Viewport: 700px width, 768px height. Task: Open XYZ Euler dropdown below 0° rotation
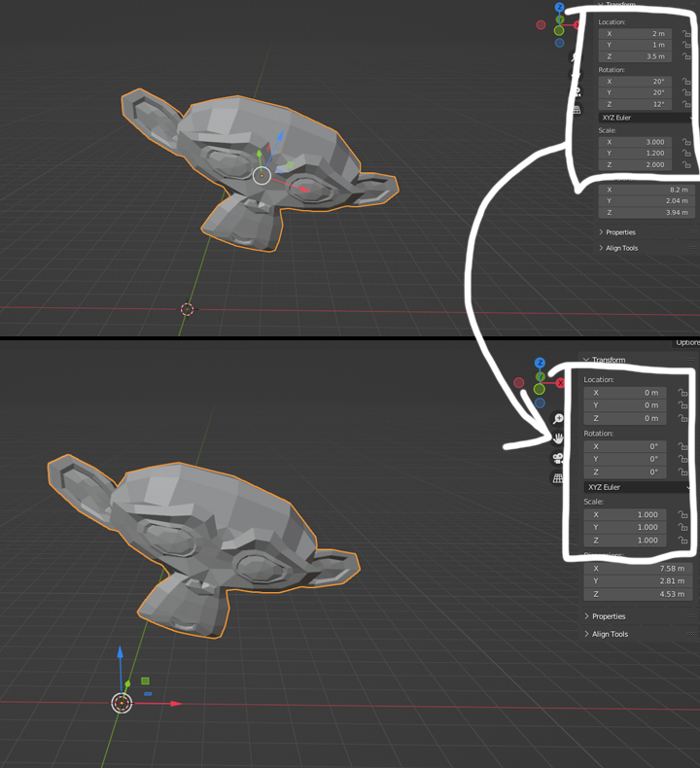[638, 487]
